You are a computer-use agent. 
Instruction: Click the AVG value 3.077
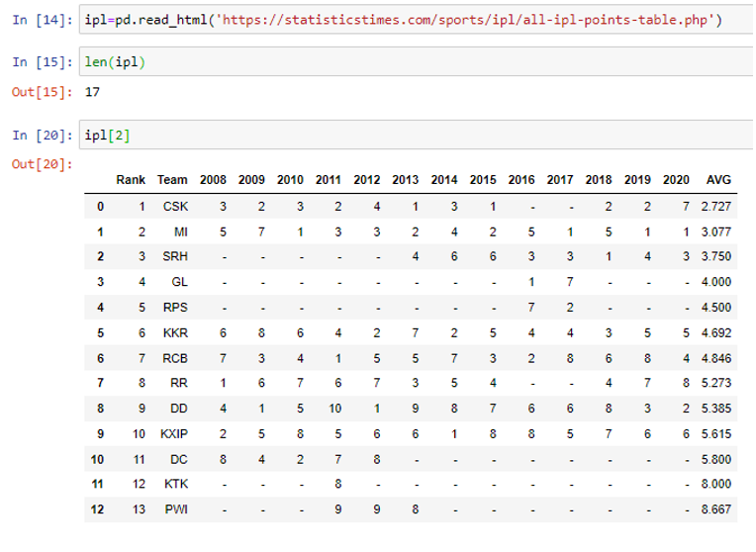[716, 231]
